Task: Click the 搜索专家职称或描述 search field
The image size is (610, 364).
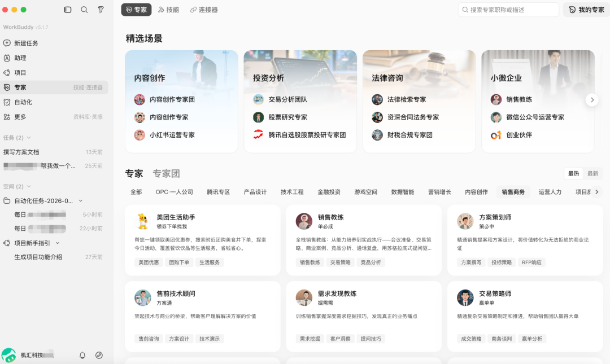Action: [508, 10]
